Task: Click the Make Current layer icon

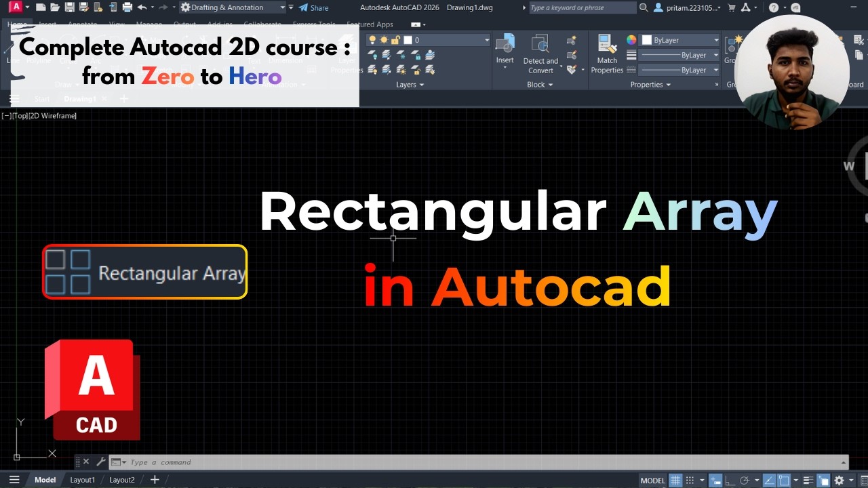Action: click(x=429, y=55)
